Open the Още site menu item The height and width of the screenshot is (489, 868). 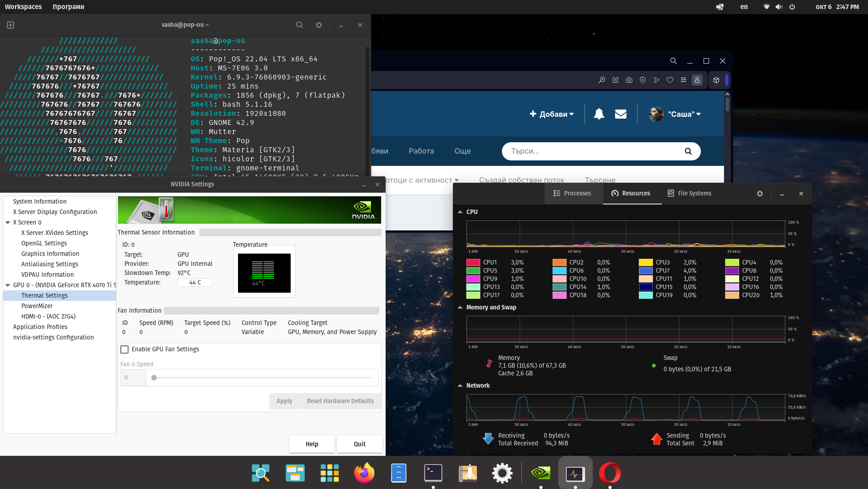click(x=462, y=151)
